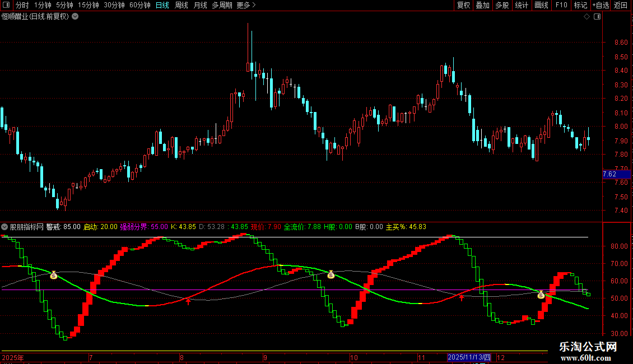Click the D: 53.28 value
The width and height of the screenshot is (633, 364).
point(212,227)
